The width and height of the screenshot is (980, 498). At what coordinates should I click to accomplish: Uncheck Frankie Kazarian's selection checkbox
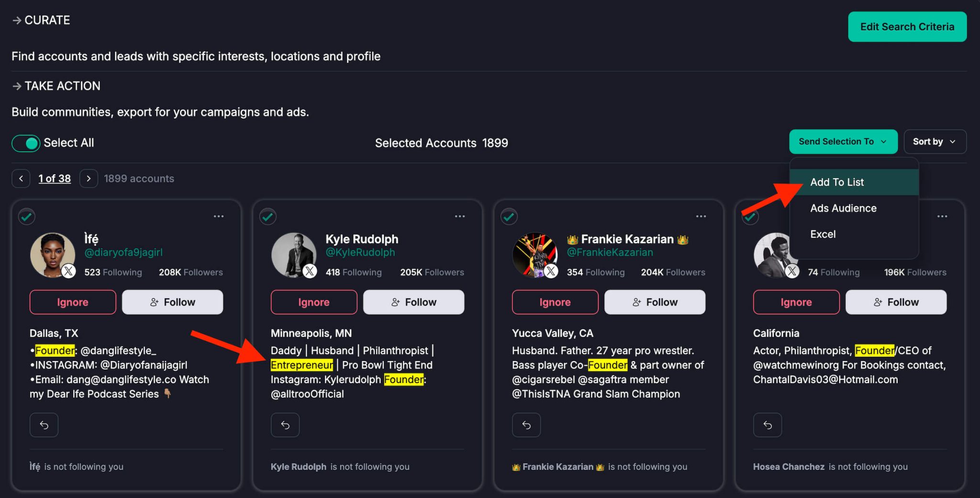click(x=509, y=217)
